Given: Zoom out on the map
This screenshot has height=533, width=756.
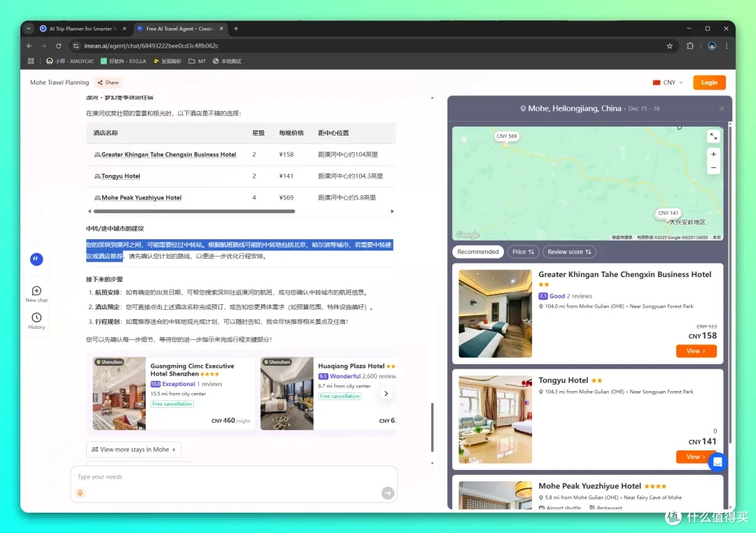Looking at the screenshot, I should (x=713, y=168).
